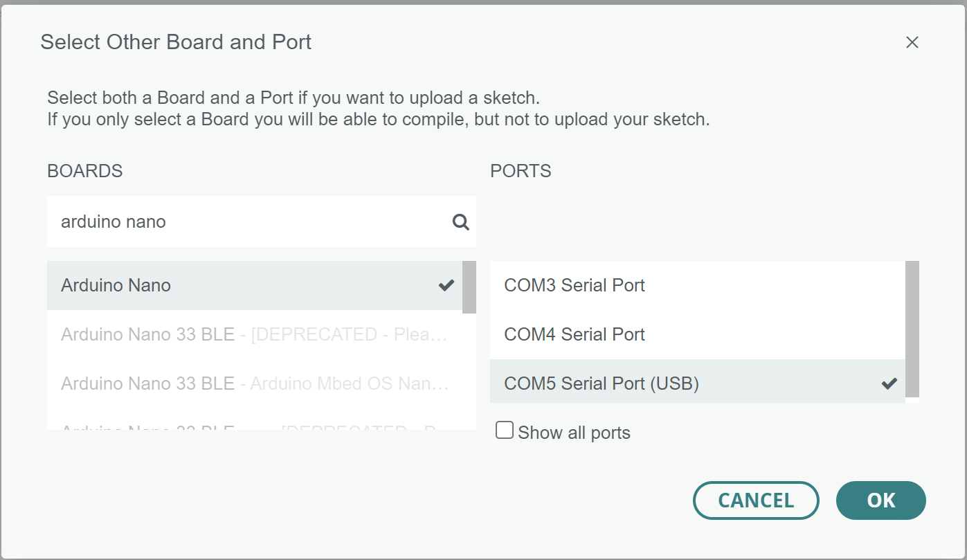This screenshot has width=967, height=560.
Task: Confirm selection with the OK button
Action: pyautogui.click(x=881, y=500)
